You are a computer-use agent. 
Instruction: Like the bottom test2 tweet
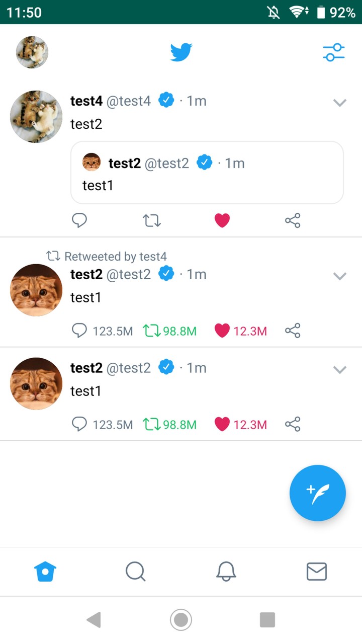(222, 424)
